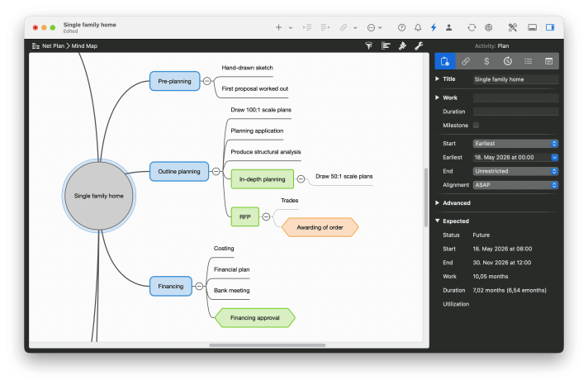The image size is (588, 385).
Task: Toggle the bottom panel view icon
Action: coord(532,27)
